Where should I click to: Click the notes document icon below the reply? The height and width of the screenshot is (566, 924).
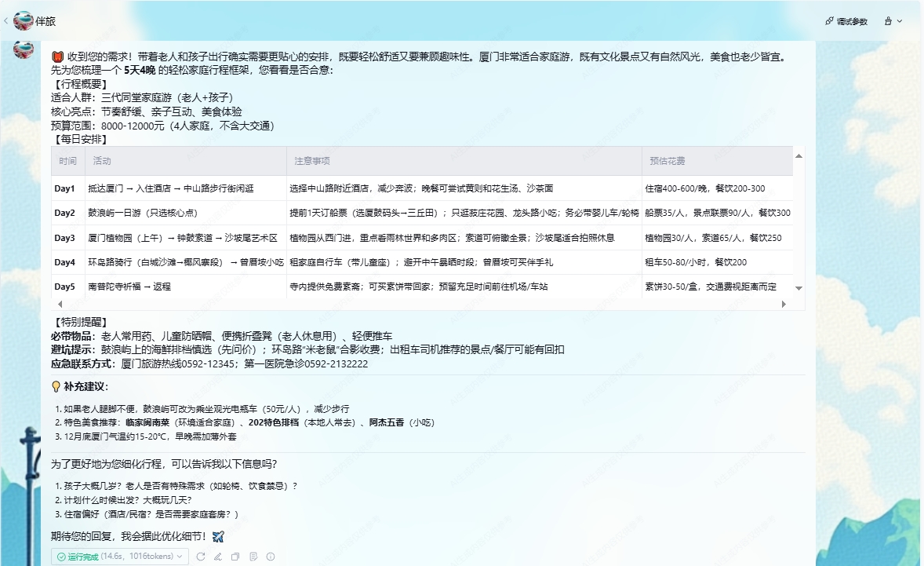(253, 557)
